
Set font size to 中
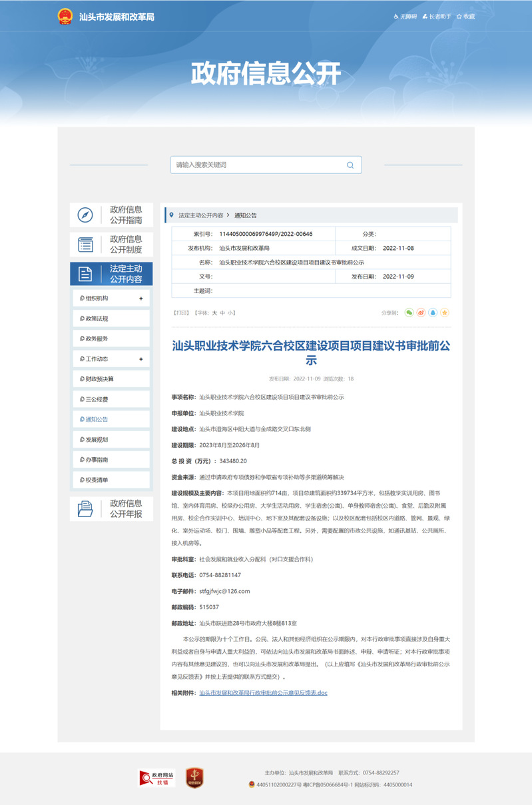tap(222, 313)
